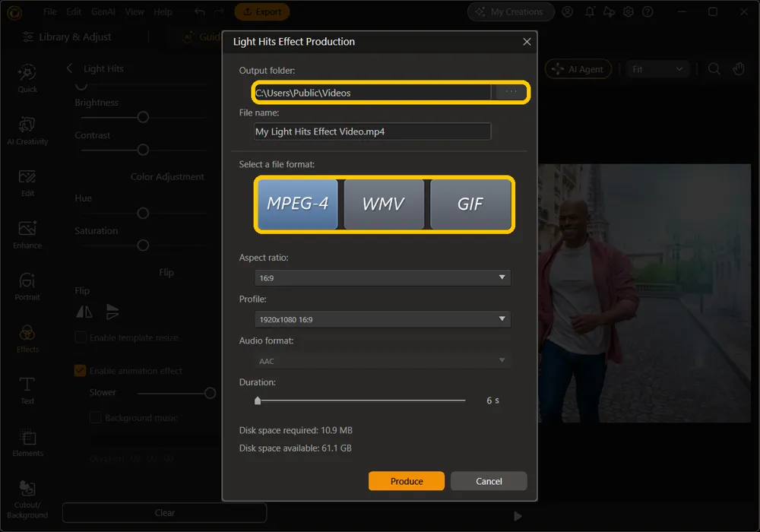Image resolution: width=760 pixels, height=532 pixels.
Task: Open the File menu
Action: 50,11
